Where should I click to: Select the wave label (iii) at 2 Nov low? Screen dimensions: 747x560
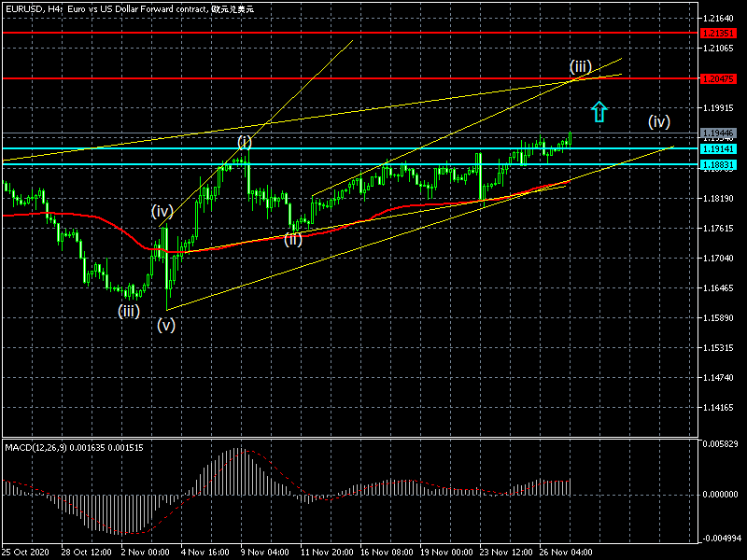[129, 312]
